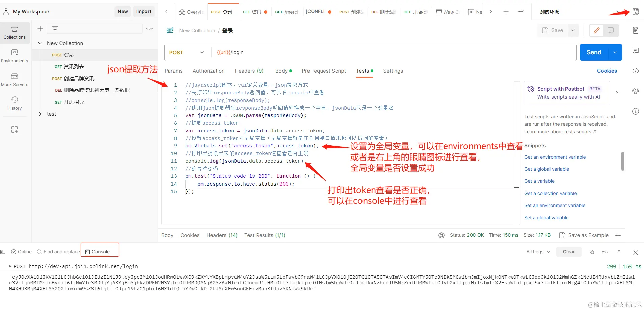
Task: Expand the Script with Postbot panel chevron
Action: pyautogui.click(x=617, y=93)
